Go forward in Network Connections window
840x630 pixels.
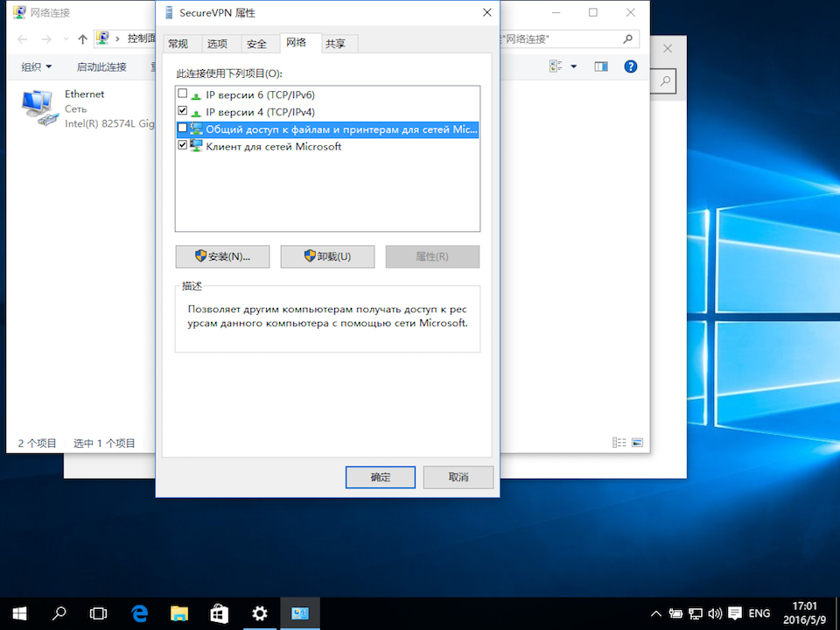click(46, 39)
